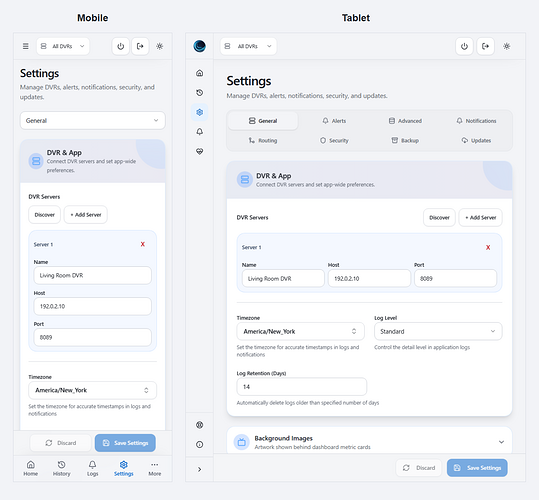Screen dimensions: 539x500
Task: Click the info icon in Tablet sidebar
Action: coord(199,444)
